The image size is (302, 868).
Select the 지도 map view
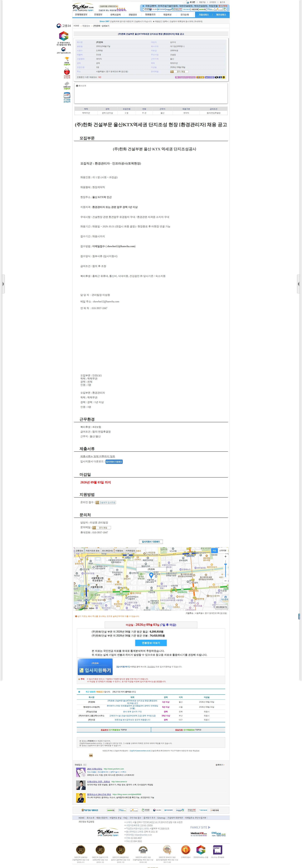(x=214, y=551)
